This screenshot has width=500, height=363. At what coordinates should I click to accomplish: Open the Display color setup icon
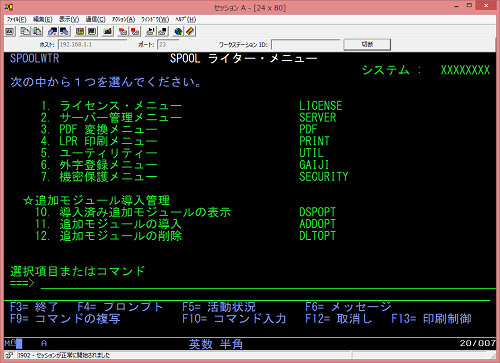tap(80, 31)
